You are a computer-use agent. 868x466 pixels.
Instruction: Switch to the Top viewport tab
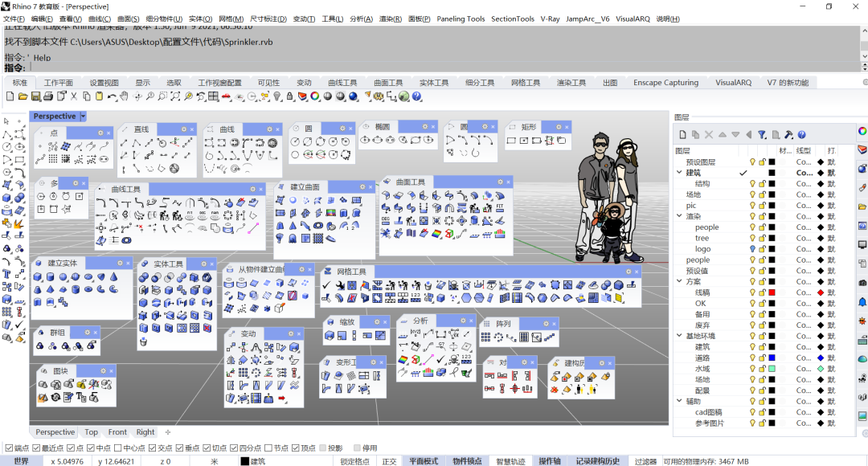pyautogui.click(x=92, y=431)
